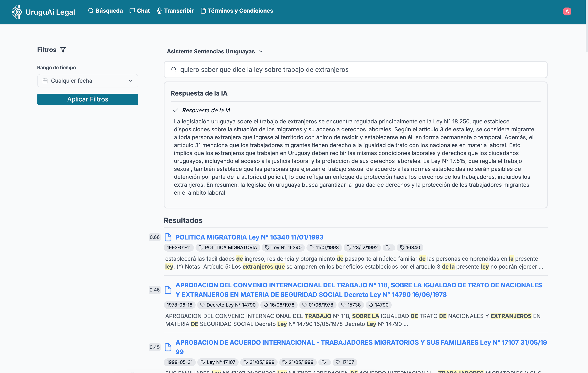
Task: Select the Chat navigation tab
Action: click(x=139, y=11)
